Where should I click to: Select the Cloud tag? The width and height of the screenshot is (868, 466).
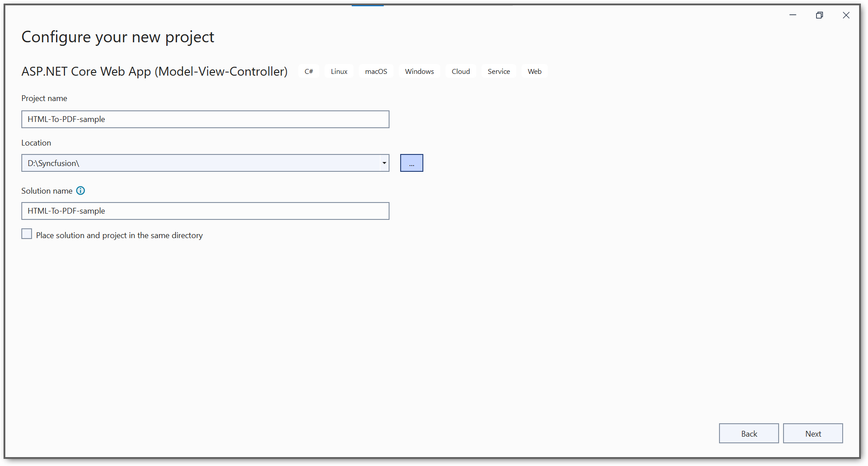point(461,72)
